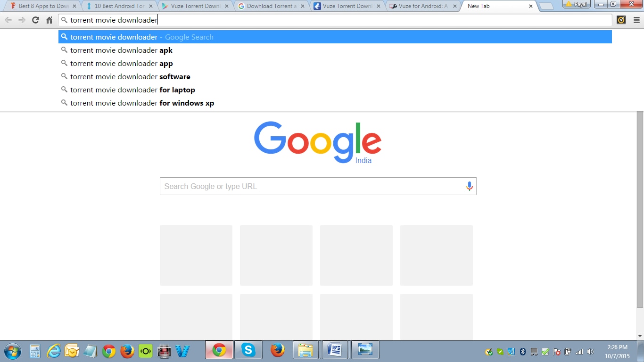This screenshot has height=362, width=644.
Task: Click the page's vertical scrollbar
Action: pos(640,210)
